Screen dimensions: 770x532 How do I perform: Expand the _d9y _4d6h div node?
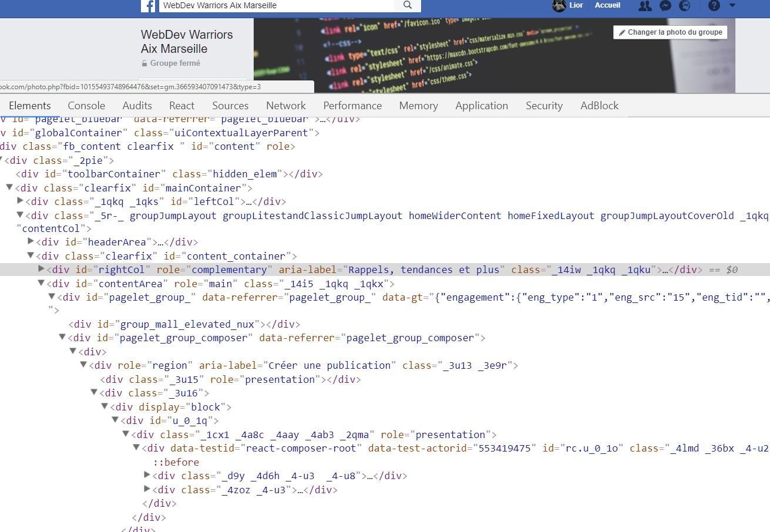click(147, 475)
